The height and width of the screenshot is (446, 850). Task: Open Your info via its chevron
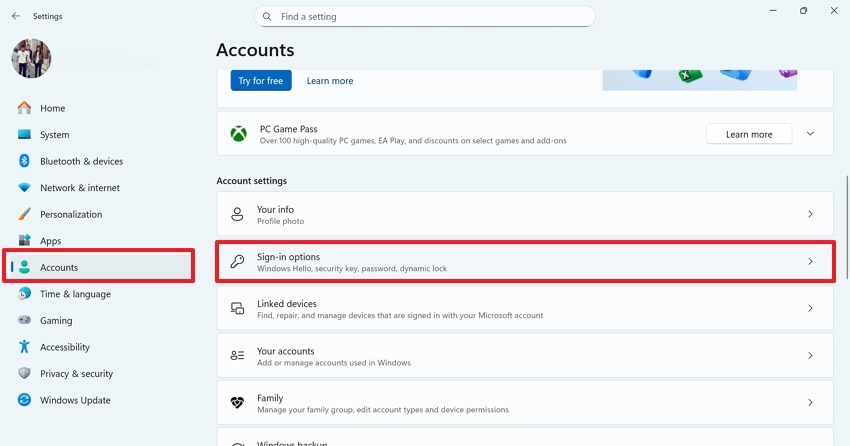pos(810,214)
